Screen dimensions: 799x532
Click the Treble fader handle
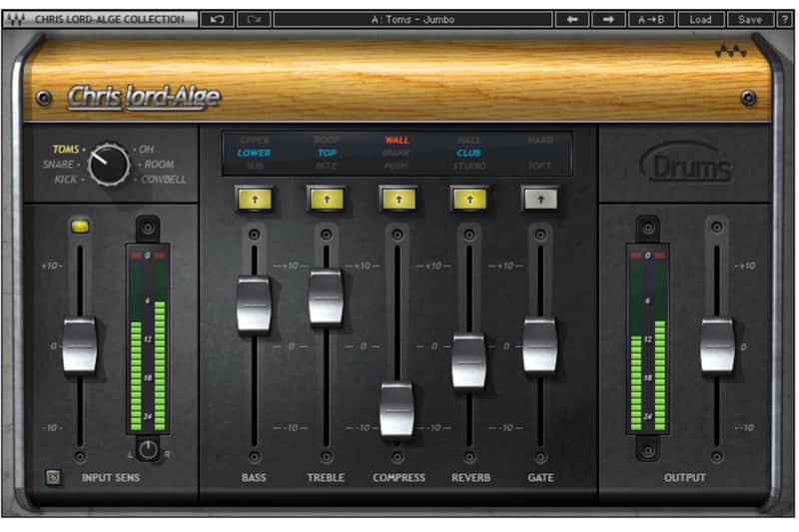pyautogui.click(x=327, y=297)
